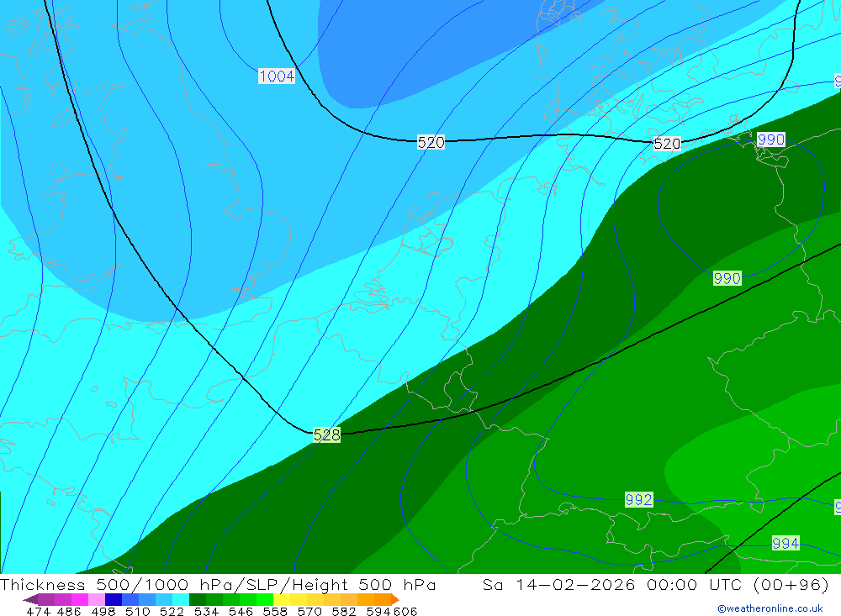Pick the brightest lime green legend swatch
This screenshot has width=841, height=616.
[265, 599]
